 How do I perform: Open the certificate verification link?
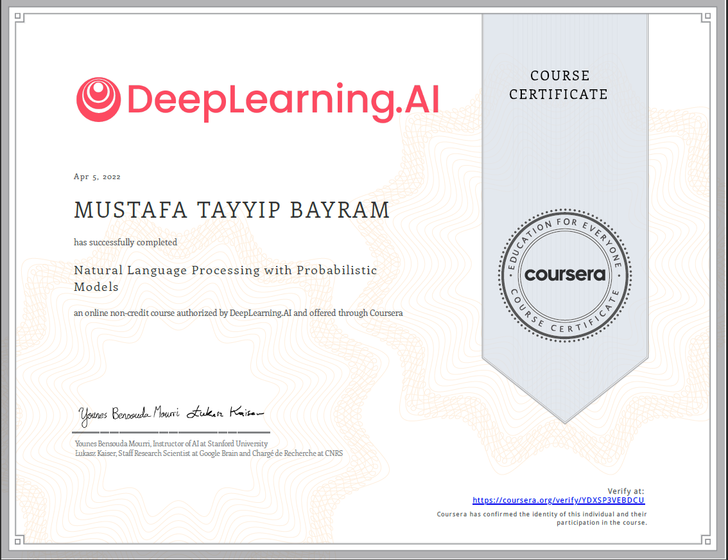(x=558, y=500)
